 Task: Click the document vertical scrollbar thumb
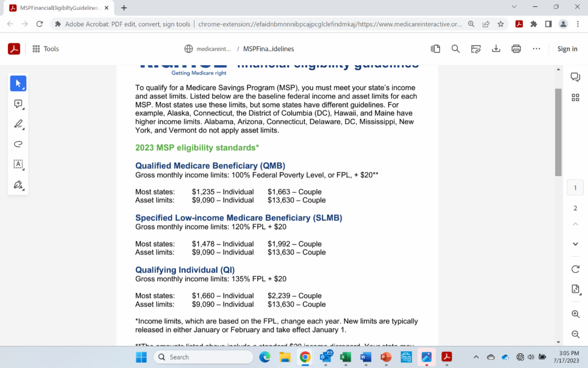(x=558, y=132)
